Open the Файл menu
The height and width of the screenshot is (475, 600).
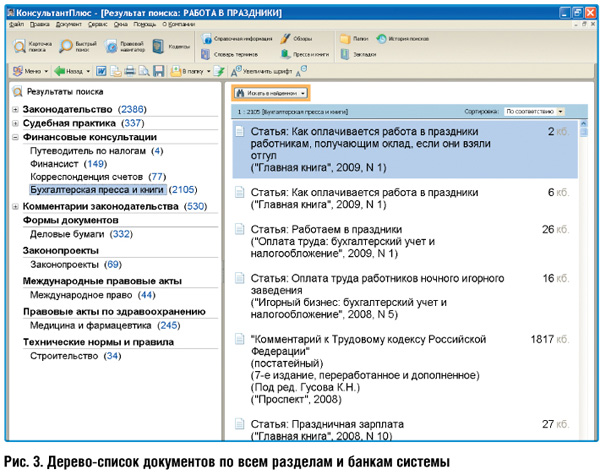point(16,24)
